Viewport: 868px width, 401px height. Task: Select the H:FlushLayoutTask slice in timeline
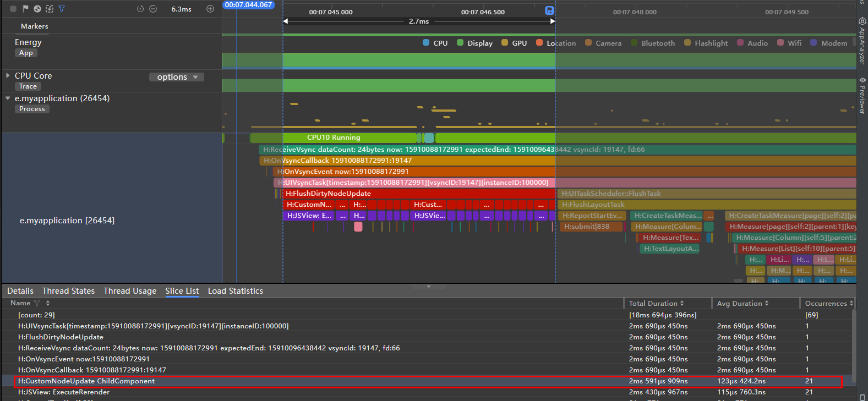(707, 205)
